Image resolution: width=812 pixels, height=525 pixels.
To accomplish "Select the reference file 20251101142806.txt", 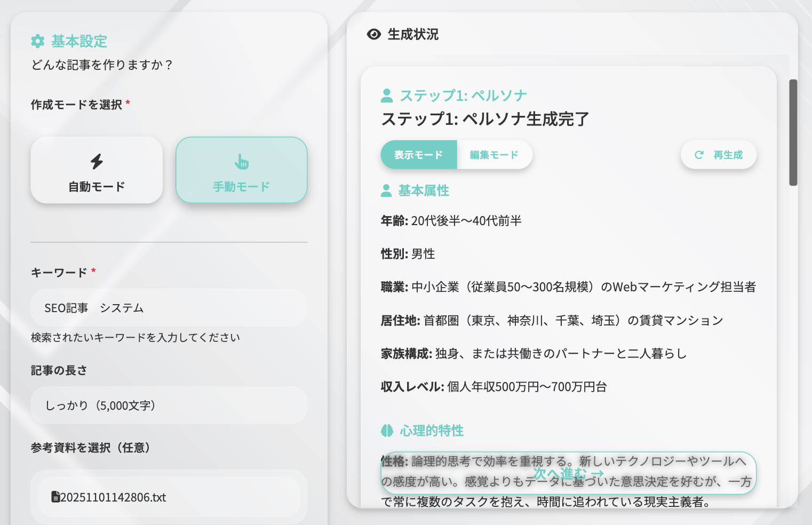I will coord(169,497).
